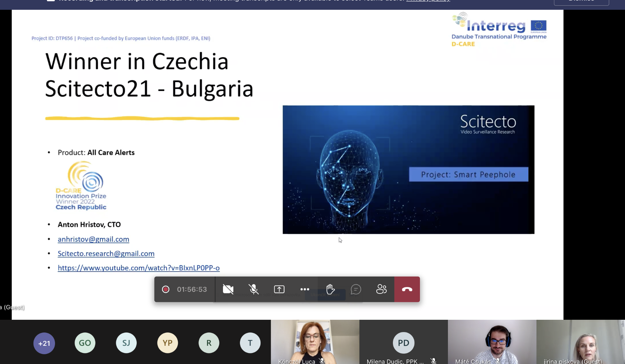This screenshot has width=625, height=364.
Task: Click the Scitecto Smart Peephole video image
Action: pos(409,169)
